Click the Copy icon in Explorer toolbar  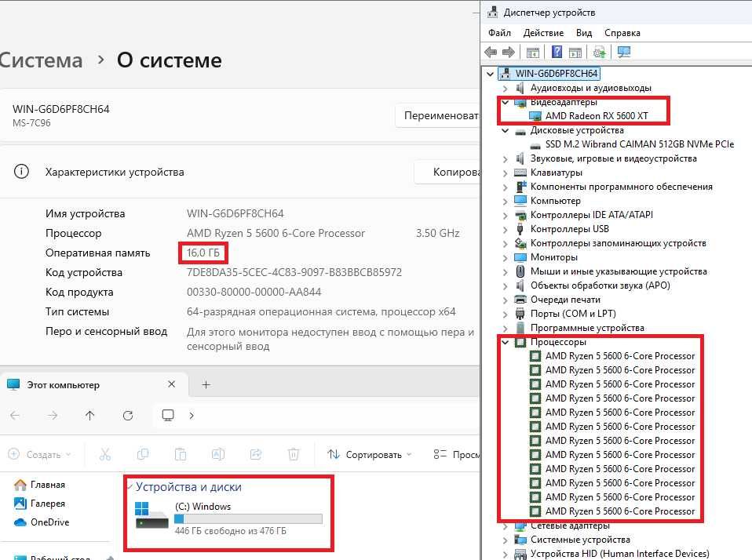pos(143,454)
